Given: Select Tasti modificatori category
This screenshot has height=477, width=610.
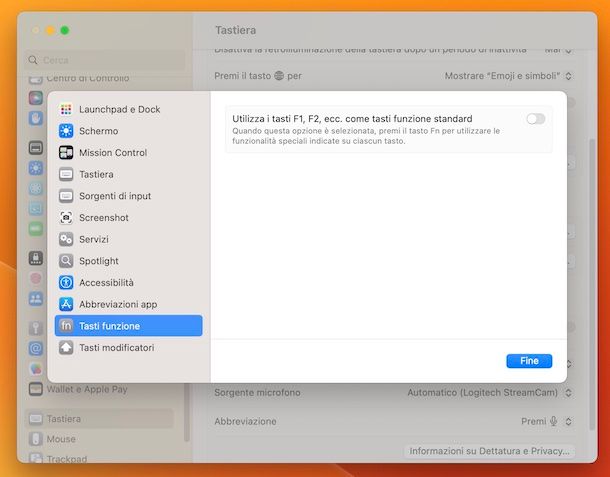Looking at the screenshot, I should click(128, 347).
